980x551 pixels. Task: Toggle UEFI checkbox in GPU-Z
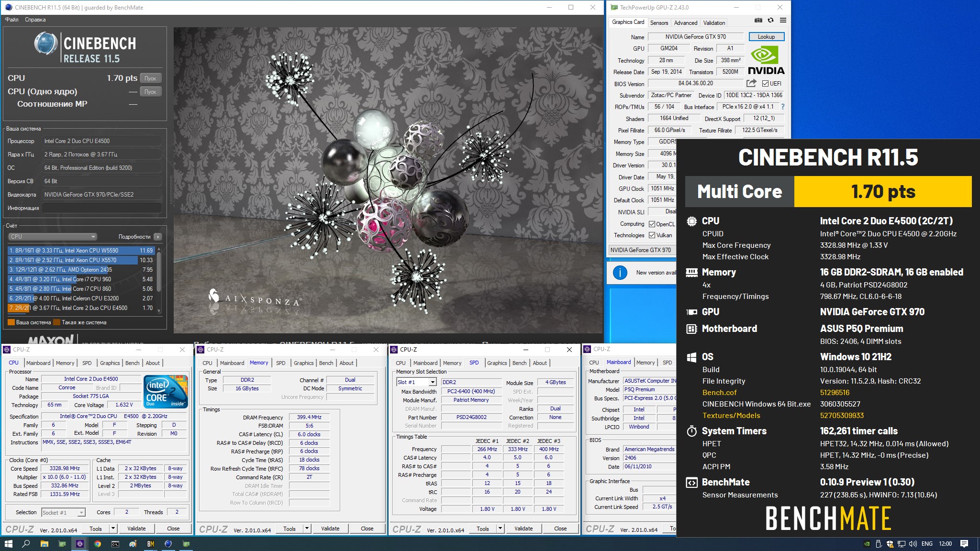[765, 84]
